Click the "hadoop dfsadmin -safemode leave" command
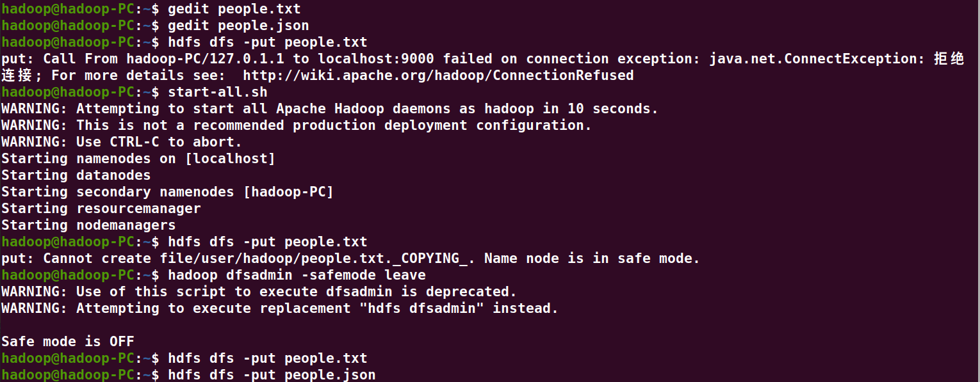 (x=297, y=275)
